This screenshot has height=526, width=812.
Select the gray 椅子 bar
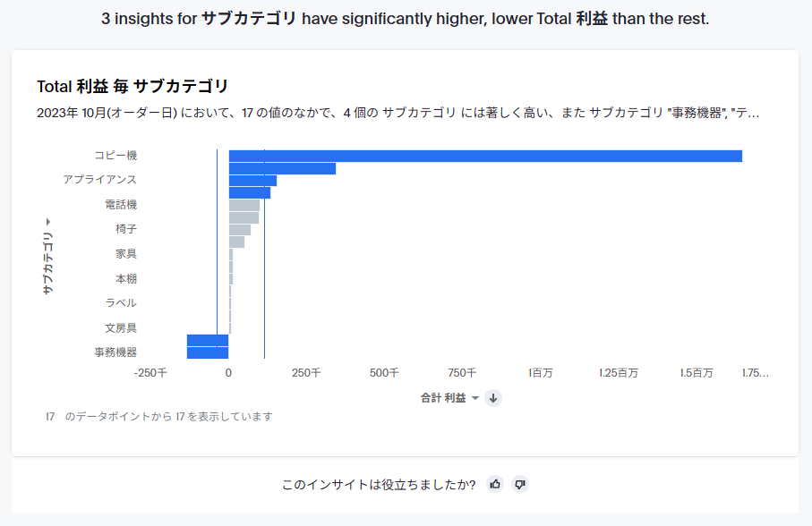point(240,230)
